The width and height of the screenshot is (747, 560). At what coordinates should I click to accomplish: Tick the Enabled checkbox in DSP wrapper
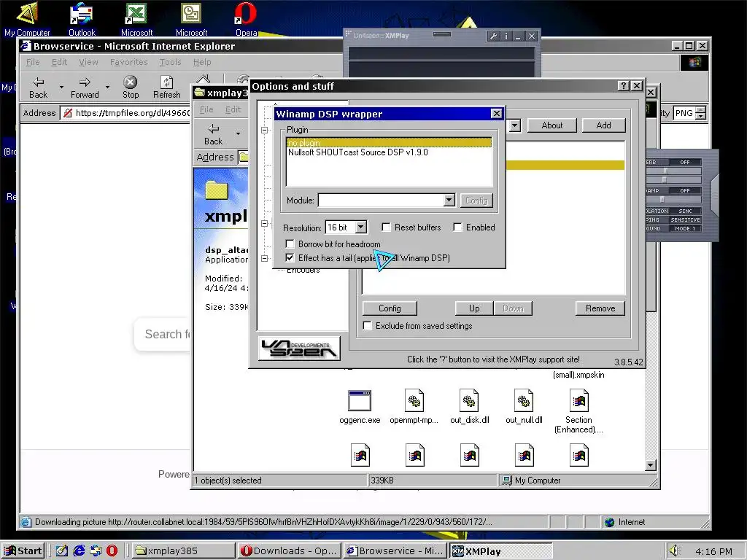[x=458, y=227]
